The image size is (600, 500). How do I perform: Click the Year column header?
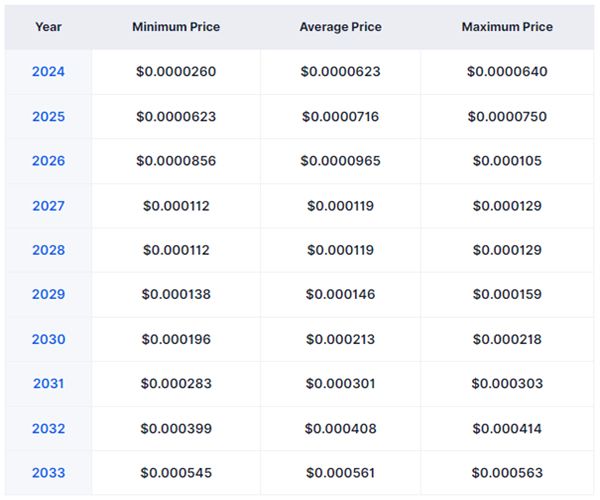pos(48,27)
